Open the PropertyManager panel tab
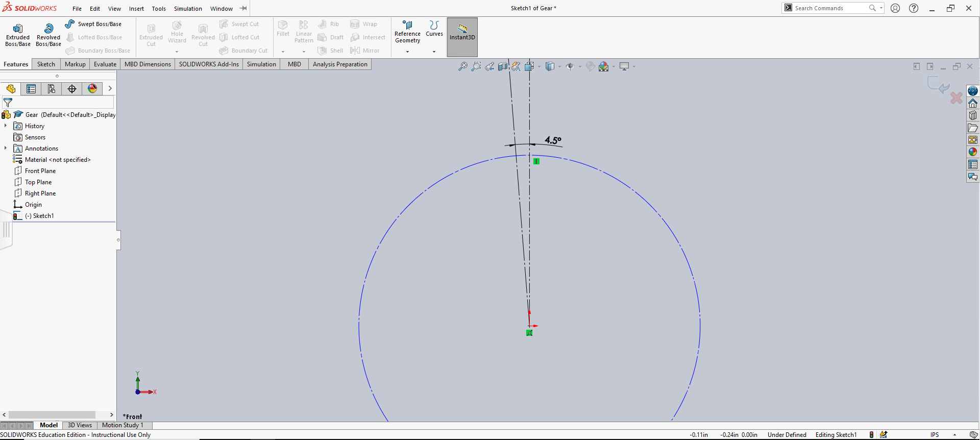Viewport: 980px width, 440px height. click(31, 89)
